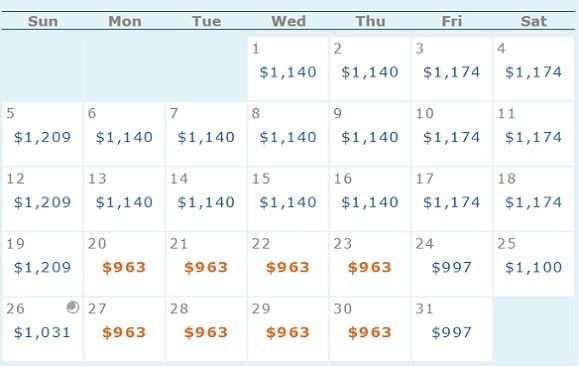Click the Wed column header
This screenshot has height=366, width=579.
pos(289,21)
